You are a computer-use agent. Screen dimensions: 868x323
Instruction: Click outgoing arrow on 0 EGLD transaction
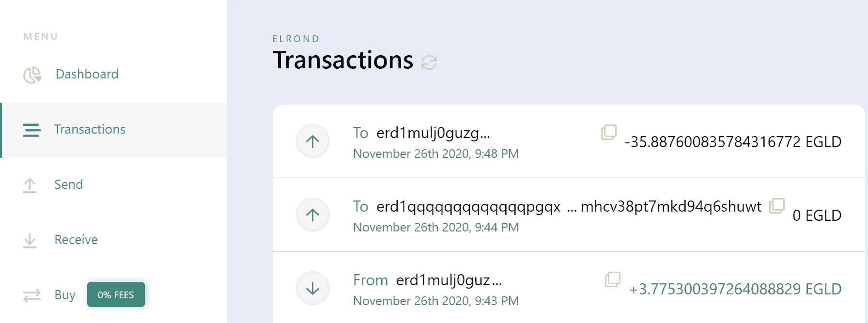313,215
